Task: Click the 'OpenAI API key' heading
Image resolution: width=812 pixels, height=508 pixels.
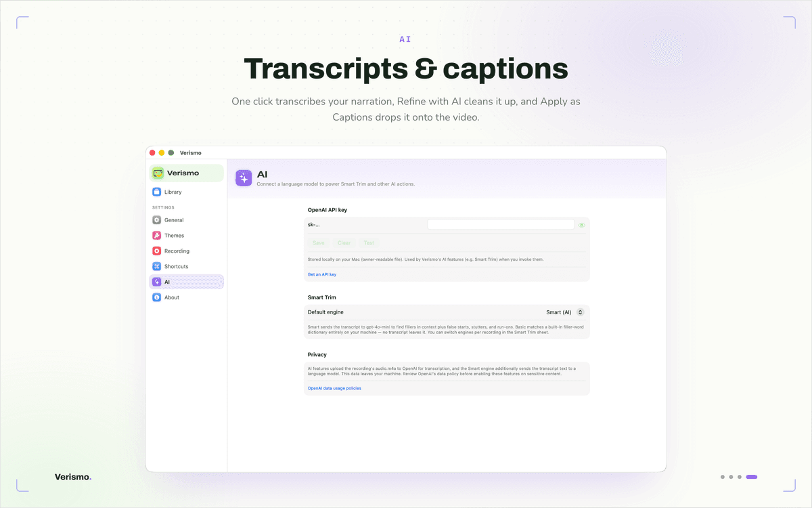Action: (328, 210)
